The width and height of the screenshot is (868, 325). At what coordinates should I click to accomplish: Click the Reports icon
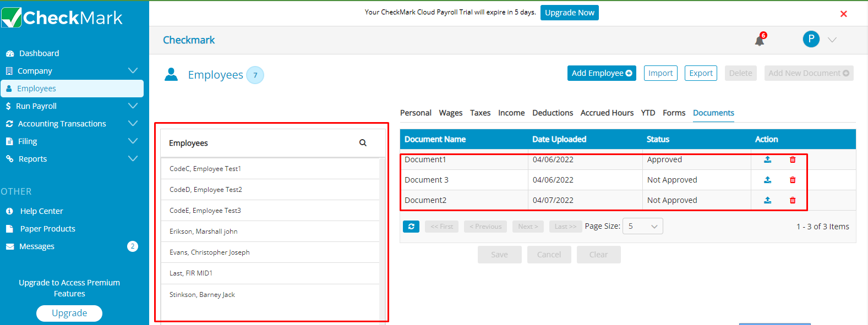coord(9,159)
